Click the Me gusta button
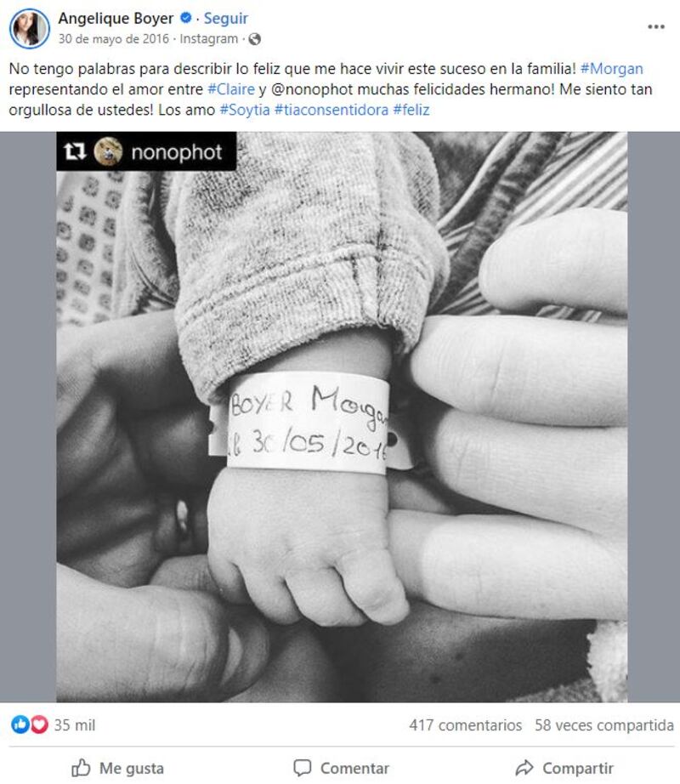This screenshot has width=680, height=784. 117,768
